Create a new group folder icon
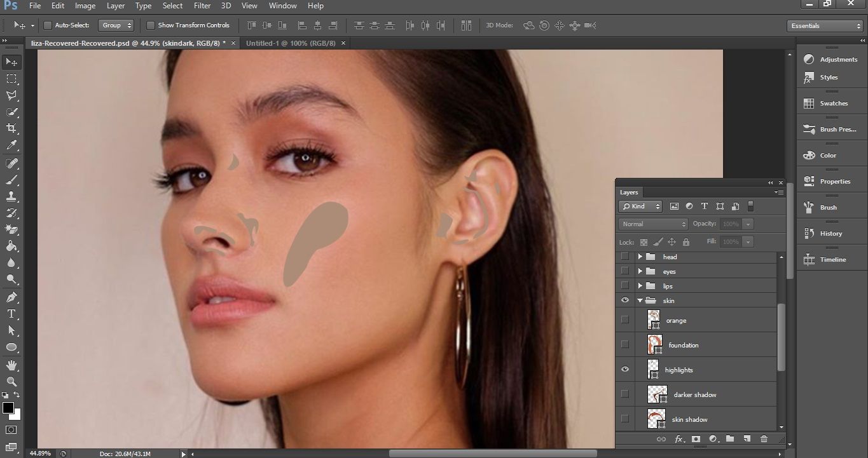 [730, 439]
